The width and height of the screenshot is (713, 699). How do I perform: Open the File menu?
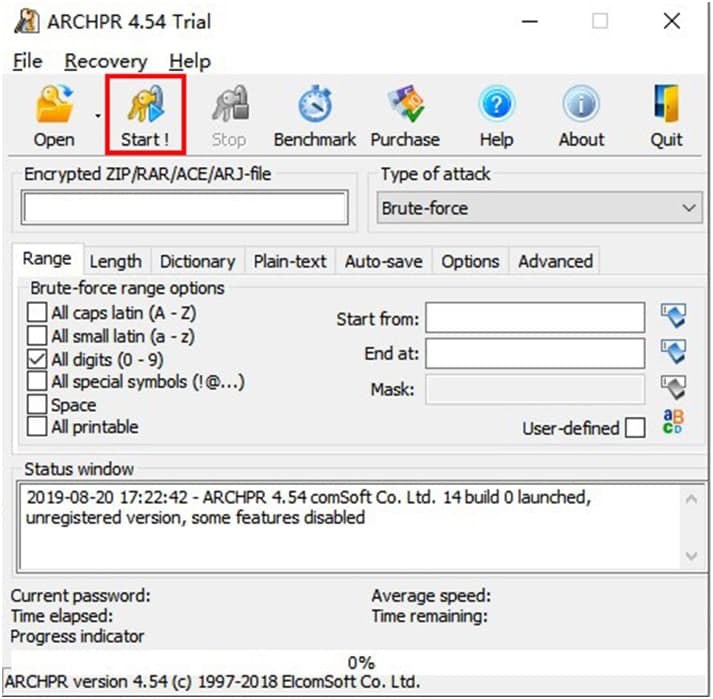pos(27,61)
